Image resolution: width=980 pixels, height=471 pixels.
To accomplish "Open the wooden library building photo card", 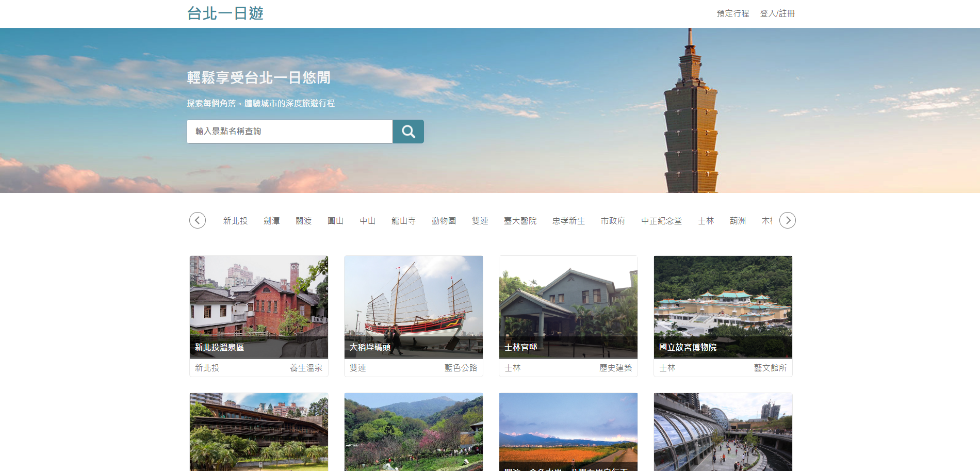I will coord(259,432).
